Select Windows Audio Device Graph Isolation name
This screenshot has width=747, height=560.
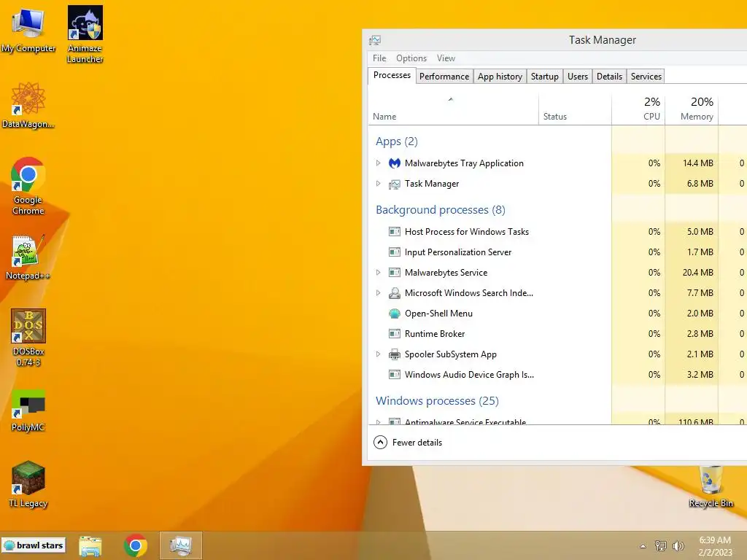(x=469, y=375)
